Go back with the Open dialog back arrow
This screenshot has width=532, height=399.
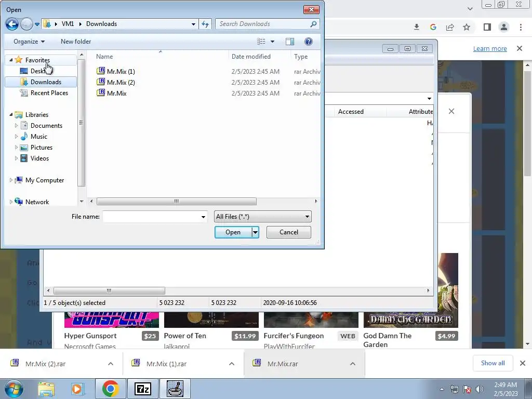(x=12, y=24)
